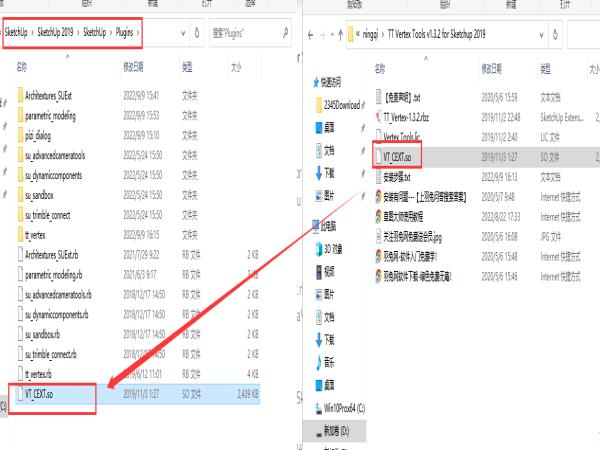
Task: Select Quick access in navigation pane
Action: pyautogui.click(x=327, y=82)
